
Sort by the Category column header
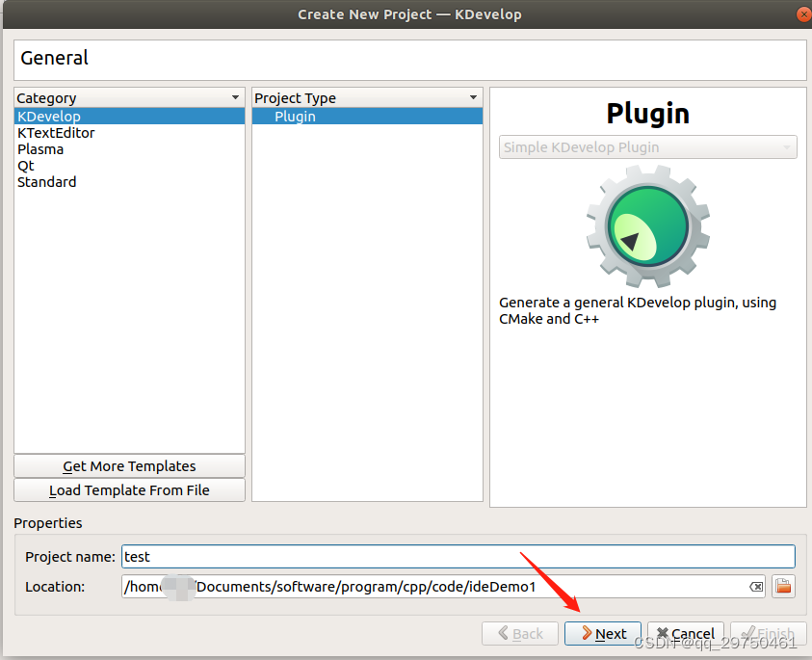click(x=129, y=98)
